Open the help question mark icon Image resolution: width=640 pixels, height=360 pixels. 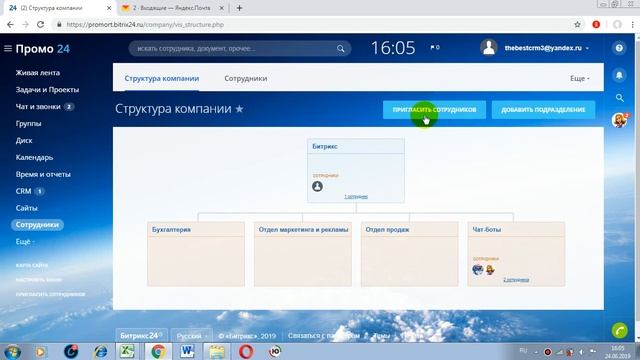pyautogui.click(x=619, y=48)
